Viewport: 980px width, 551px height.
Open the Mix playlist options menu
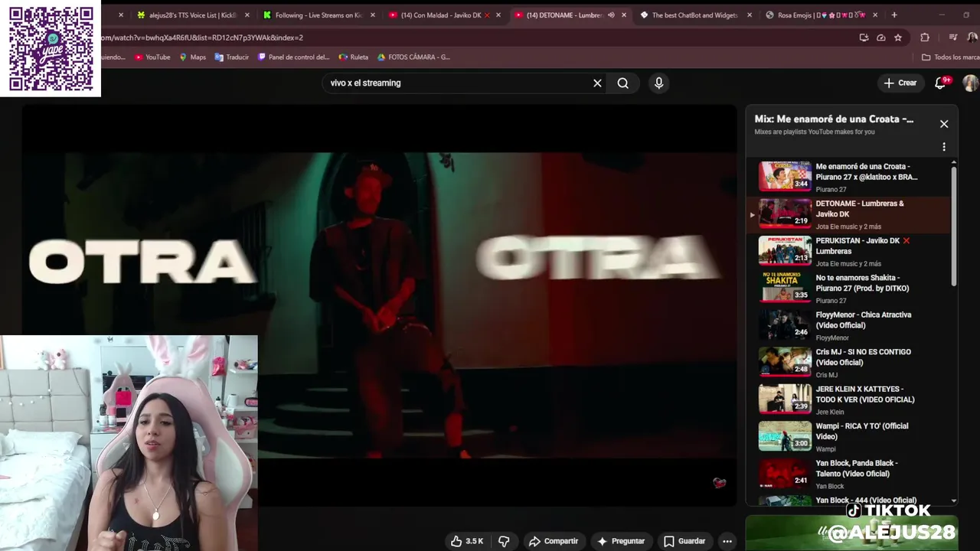point(944,147)
